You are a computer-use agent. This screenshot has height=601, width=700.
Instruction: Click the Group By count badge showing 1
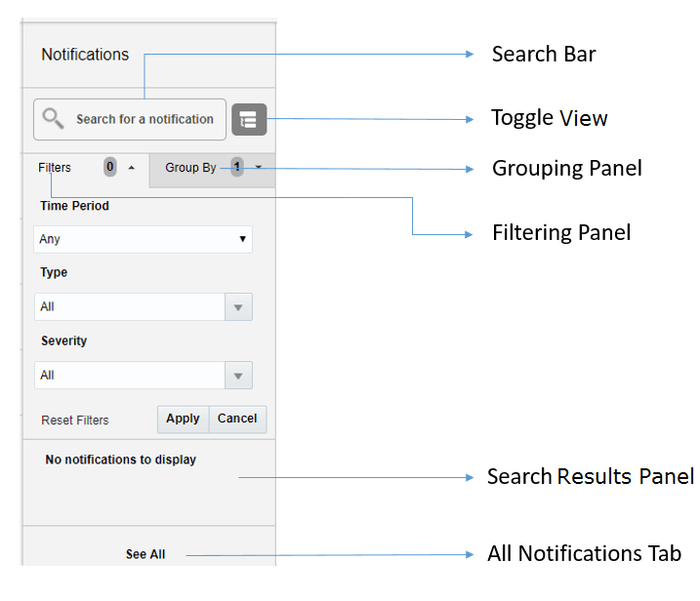(237, 167)
